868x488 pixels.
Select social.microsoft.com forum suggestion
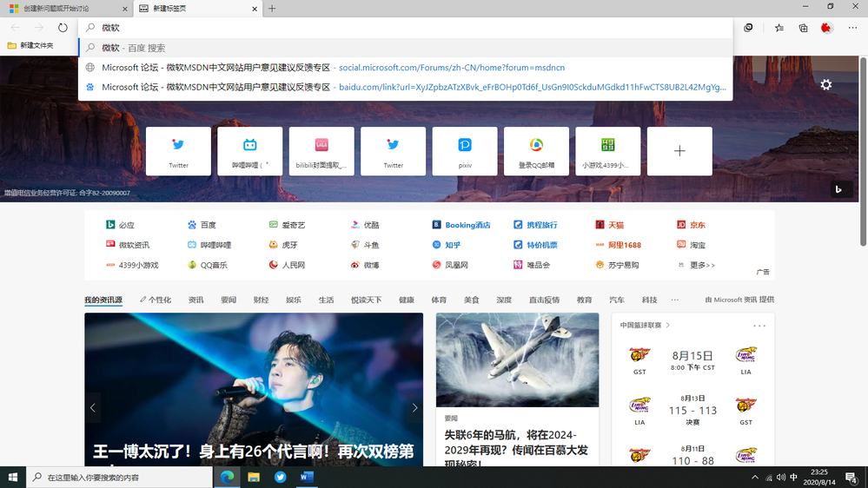(406, 68)
